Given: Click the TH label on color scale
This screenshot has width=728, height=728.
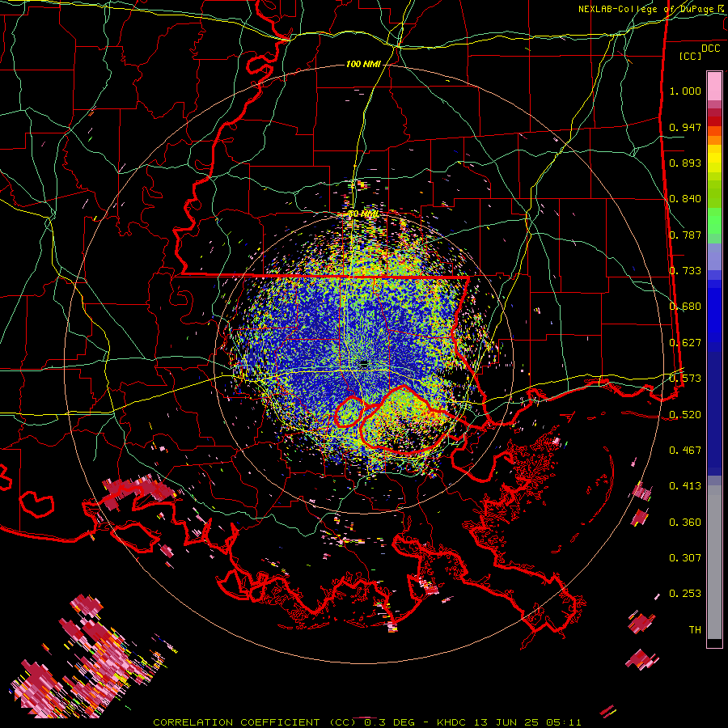Looking at the screenshot, I should [x=695, y=630].
